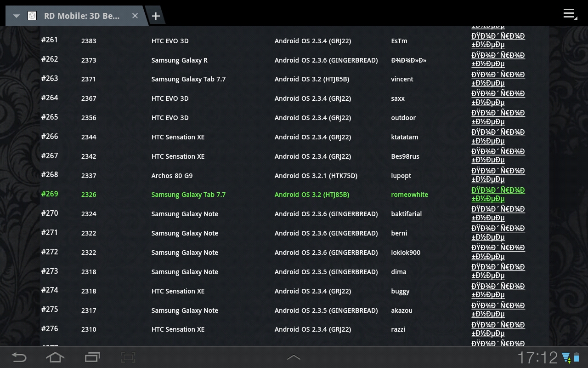Image resolution: width=588 pixels, height=368 pixels.
Task: Click username vincent
Action: pyautogui.click(x=402, y=79)
